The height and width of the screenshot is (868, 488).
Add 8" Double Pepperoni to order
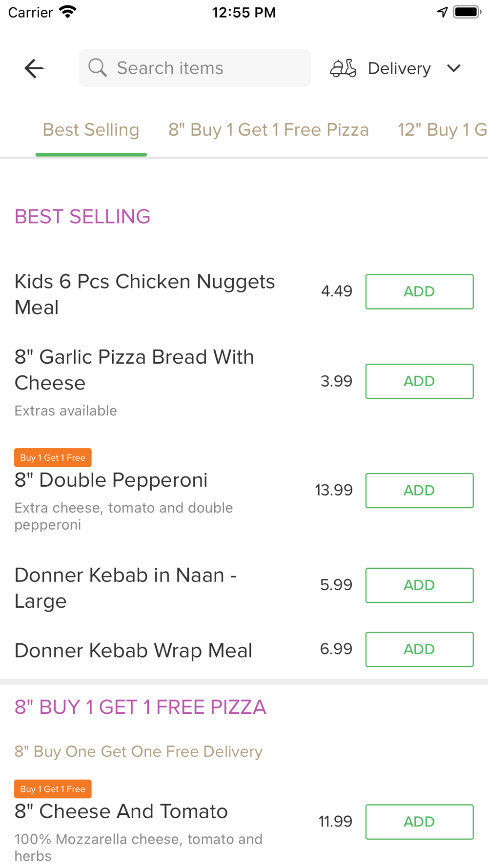pyautogui.click(x=419, y=490)
